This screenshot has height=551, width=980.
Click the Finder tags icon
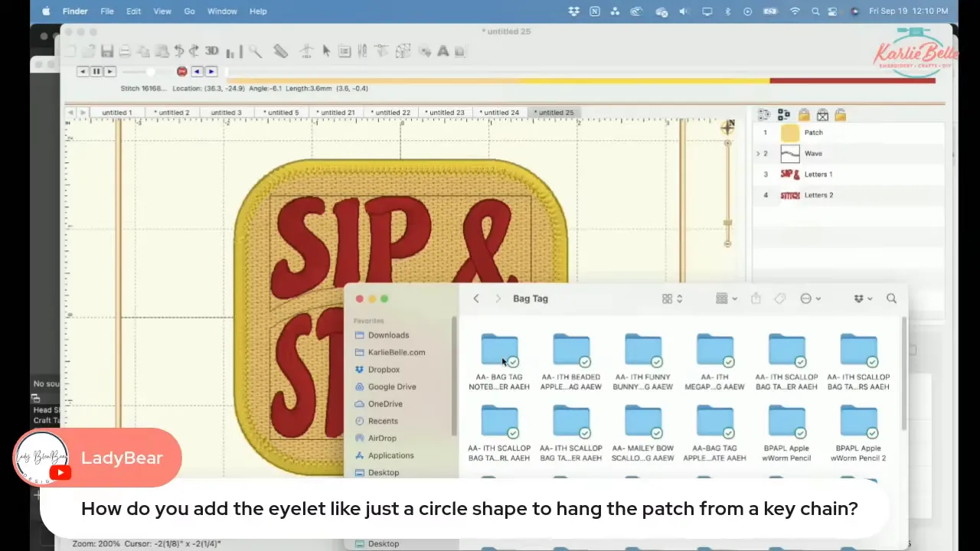(780, 298)
